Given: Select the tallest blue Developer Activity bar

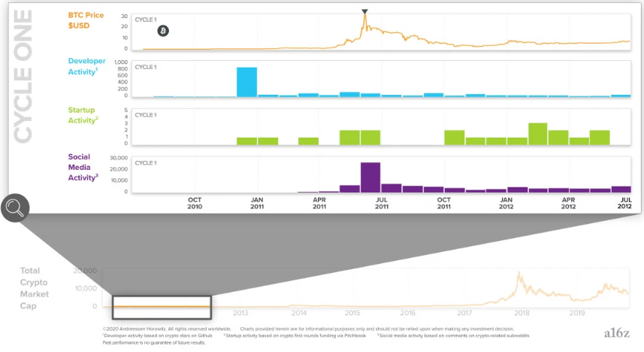Looking at the screenshot, I should point(246,82).
